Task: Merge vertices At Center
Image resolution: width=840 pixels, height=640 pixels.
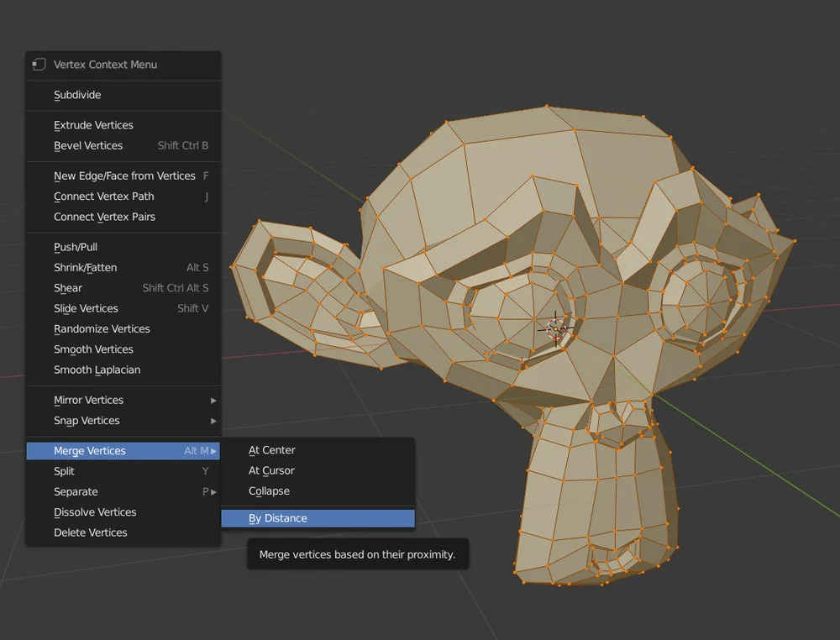Action: (x=272, y=450)
